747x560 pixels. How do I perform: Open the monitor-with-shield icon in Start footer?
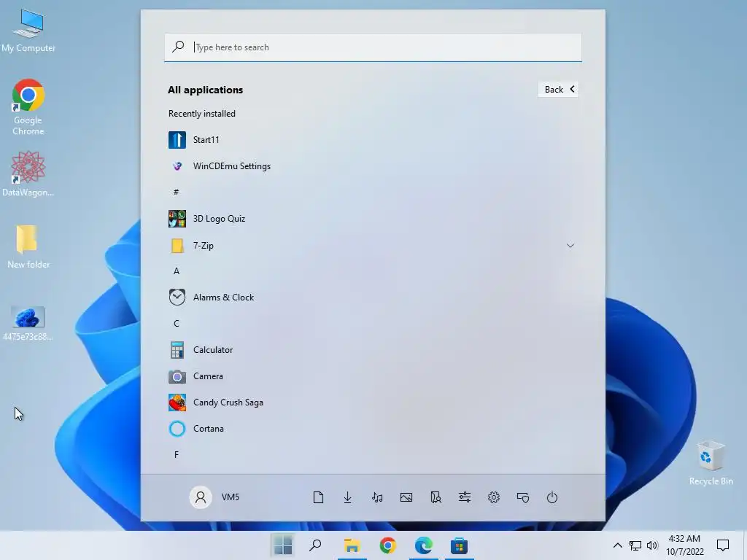point(523,497)
